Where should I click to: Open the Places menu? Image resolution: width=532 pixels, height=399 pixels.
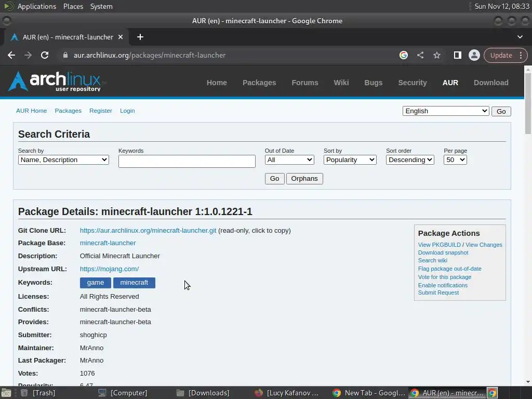(73, 6)
